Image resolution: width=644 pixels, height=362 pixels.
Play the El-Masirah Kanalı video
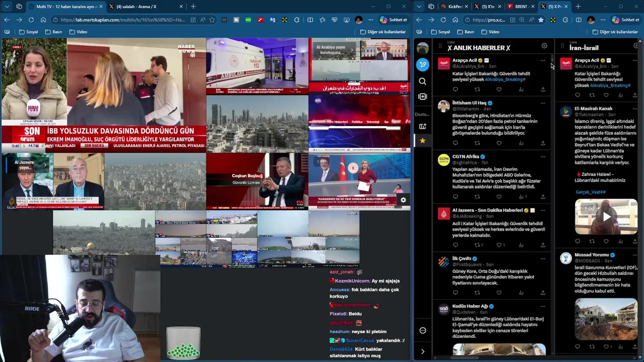(x=606, y=217)
